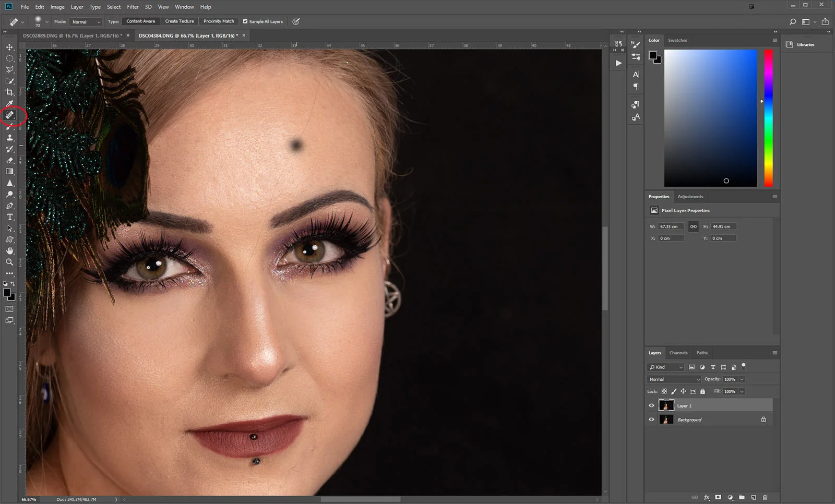Select the Horizontal Type tool
The height and width of the screenshot is (504, 835).
(9, 217)
